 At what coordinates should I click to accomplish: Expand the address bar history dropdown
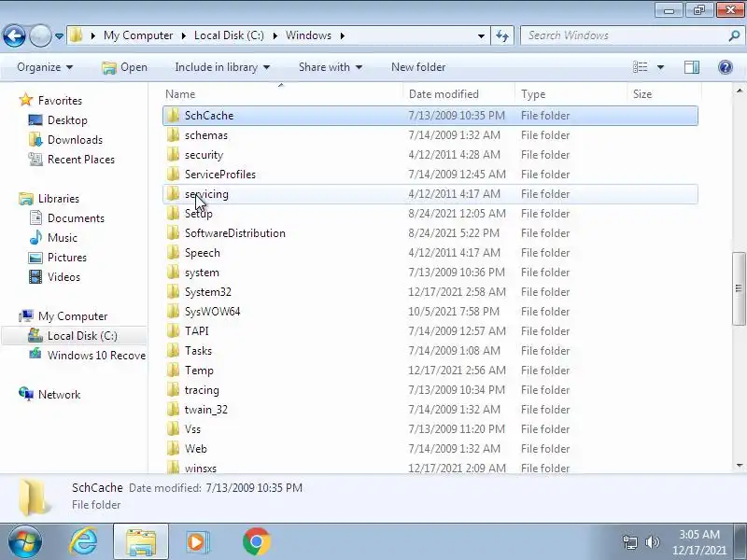coord(481,36)
